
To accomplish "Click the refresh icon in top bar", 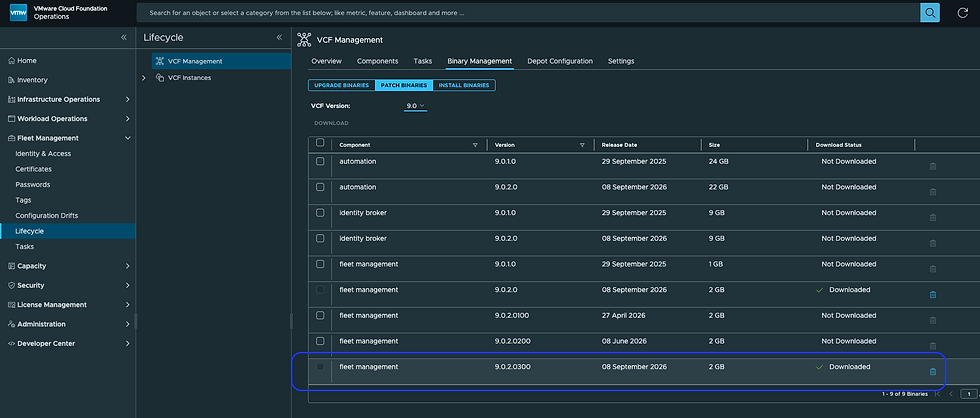I will coord(962,12).
